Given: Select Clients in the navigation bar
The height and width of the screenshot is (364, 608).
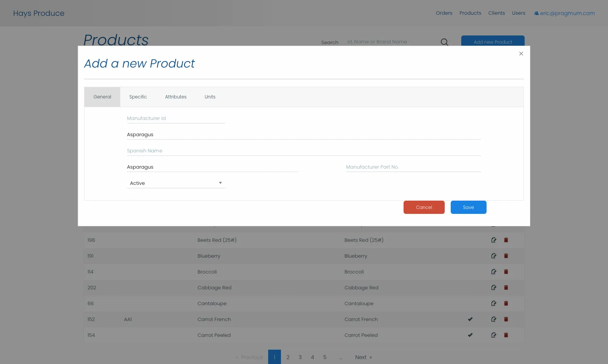Looking at the screenshot, I should [496, 13].
